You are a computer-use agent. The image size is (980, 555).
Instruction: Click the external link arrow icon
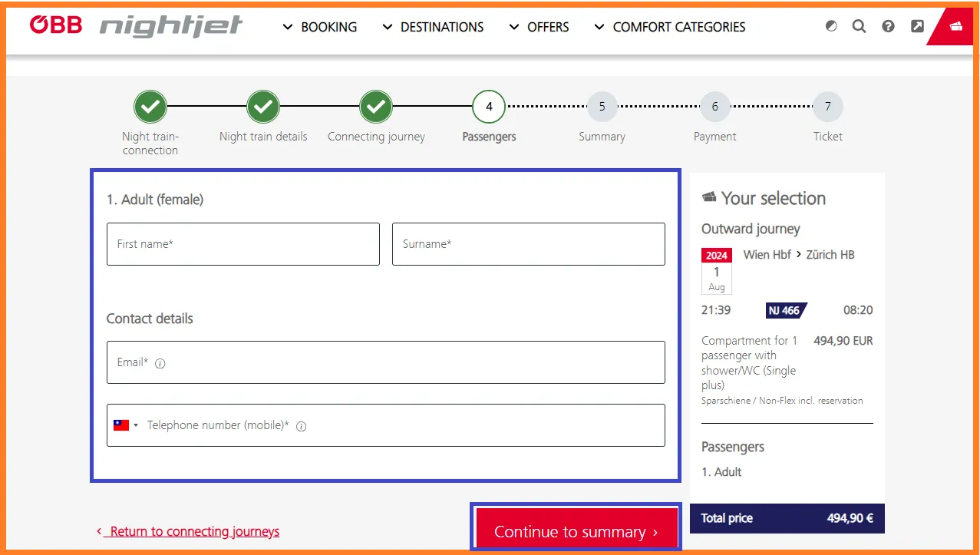(917, 25)
